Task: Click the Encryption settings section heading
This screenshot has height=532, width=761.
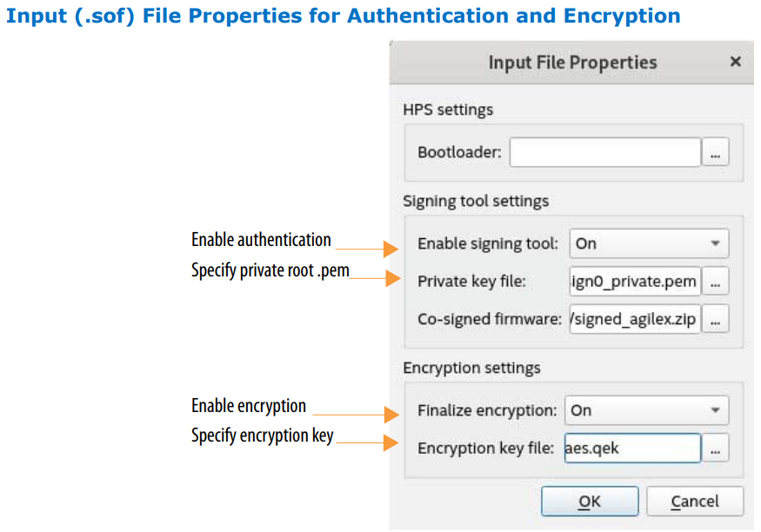Action: 471,368
